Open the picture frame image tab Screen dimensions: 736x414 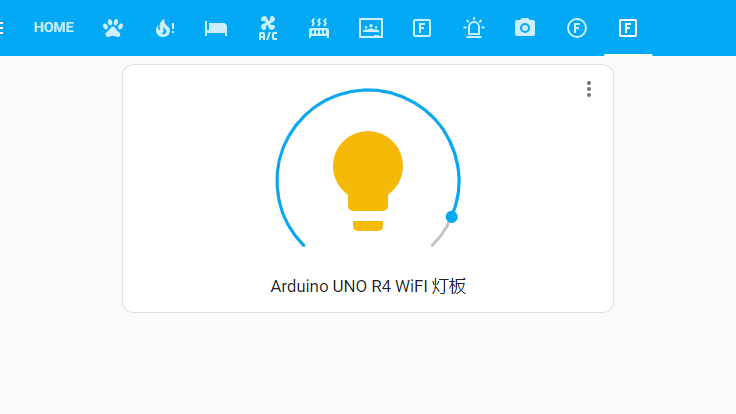(371, 28)
